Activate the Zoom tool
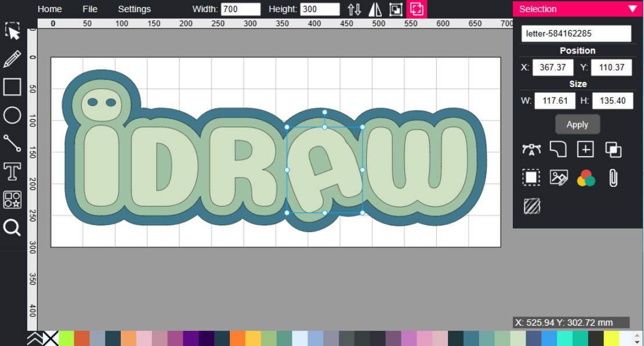This screenshot has width=644, height=346. pos(12,228)
